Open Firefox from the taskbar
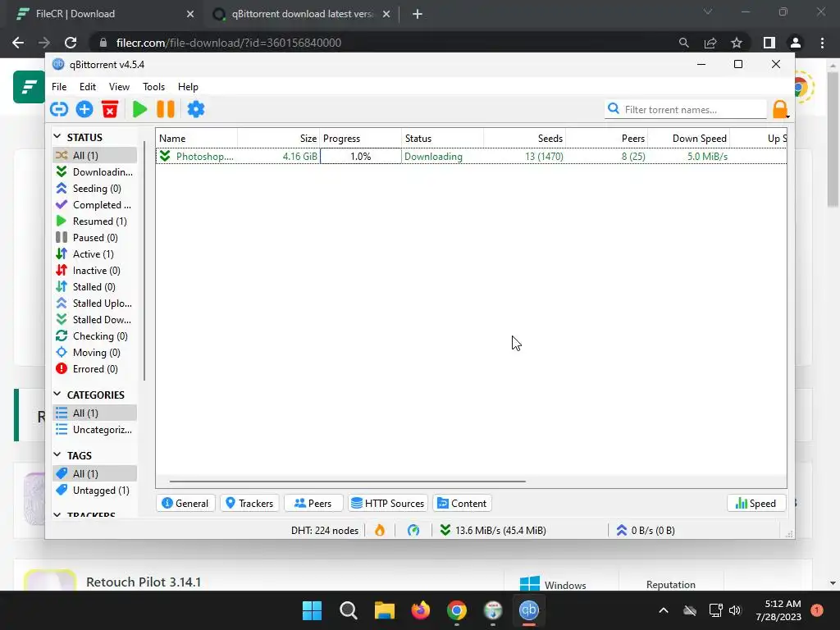Screen dimensions: 840x630 [421, 610]
